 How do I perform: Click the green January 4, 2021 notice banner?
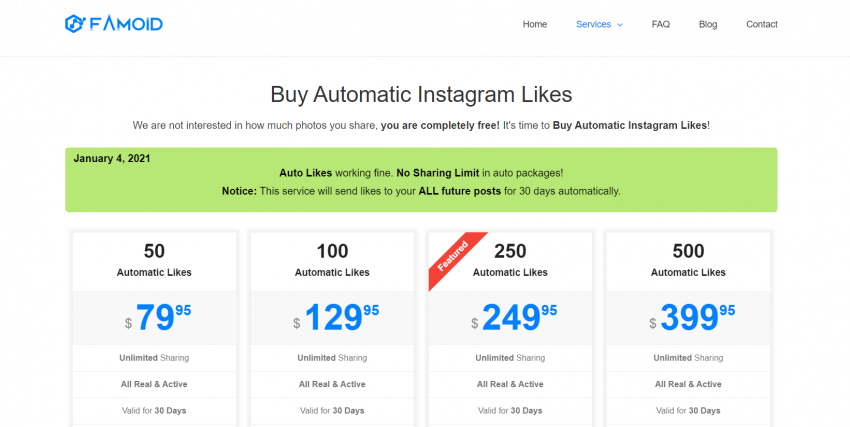pos(421,180)
